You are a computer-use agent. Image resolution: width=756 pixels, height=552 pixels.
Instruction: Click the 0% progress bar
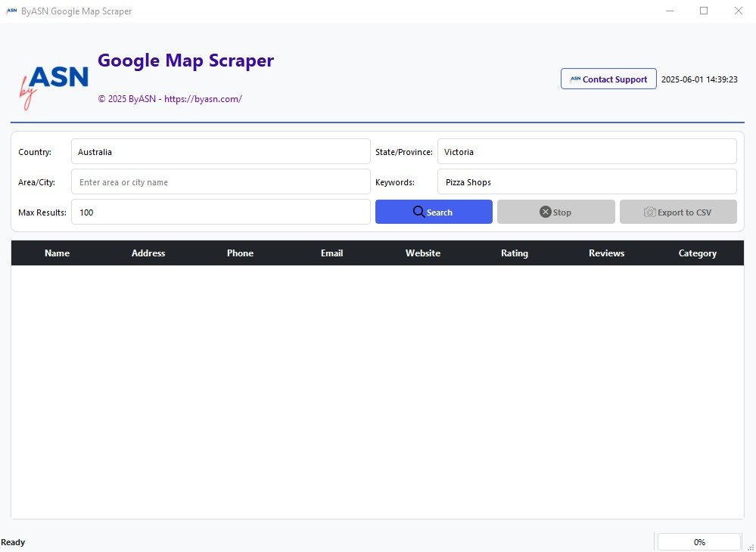click(699, 542)
